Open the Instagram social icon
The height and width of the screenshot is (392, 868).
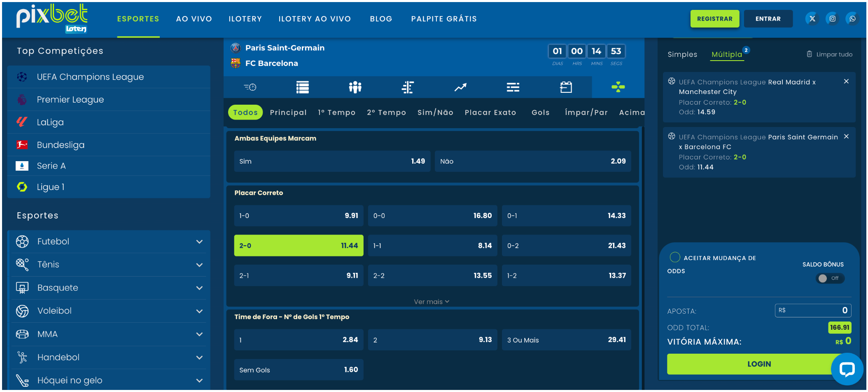(833, 19)
